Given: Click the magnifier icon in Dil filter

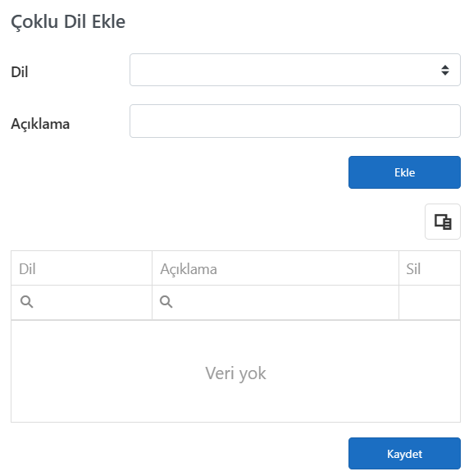Looking at the screenshot, I should [27, 302].
